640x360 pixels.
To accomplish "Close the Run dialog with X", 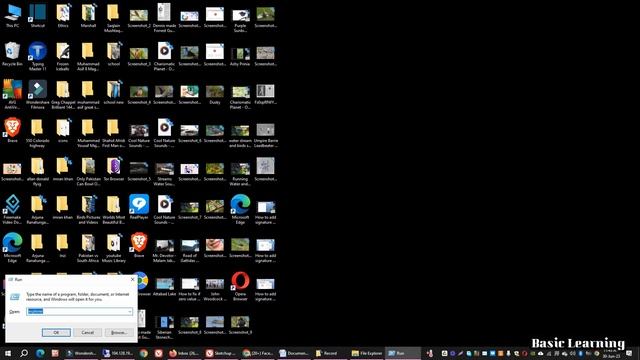I will (132, 280).
